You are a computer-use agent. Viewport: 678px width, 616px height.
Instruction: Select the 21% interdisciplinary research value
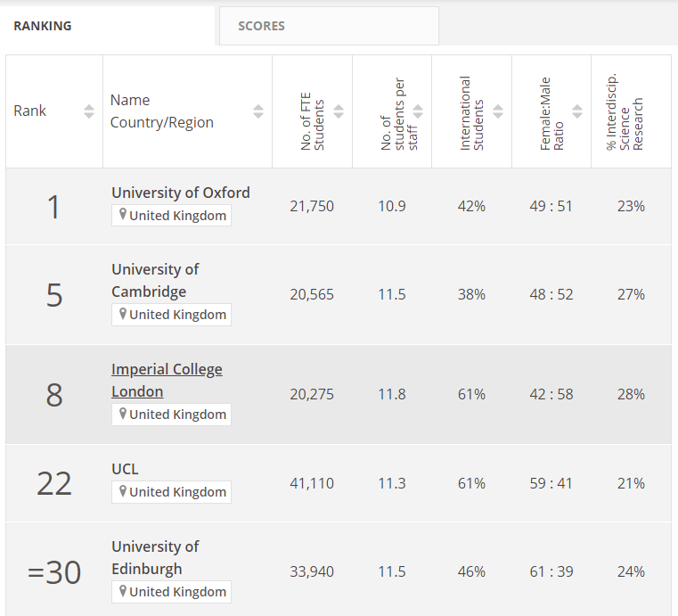(631, 483)
